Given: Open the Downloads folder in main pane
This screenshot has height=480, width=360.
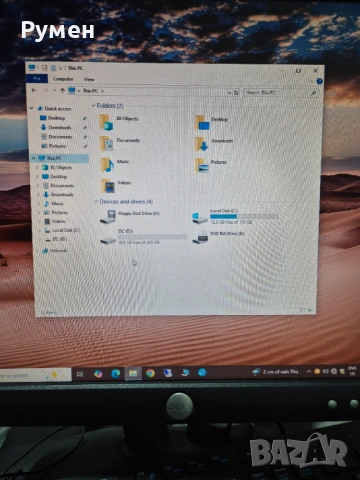Looking at the screenshot, I should [x=202, y=144].
